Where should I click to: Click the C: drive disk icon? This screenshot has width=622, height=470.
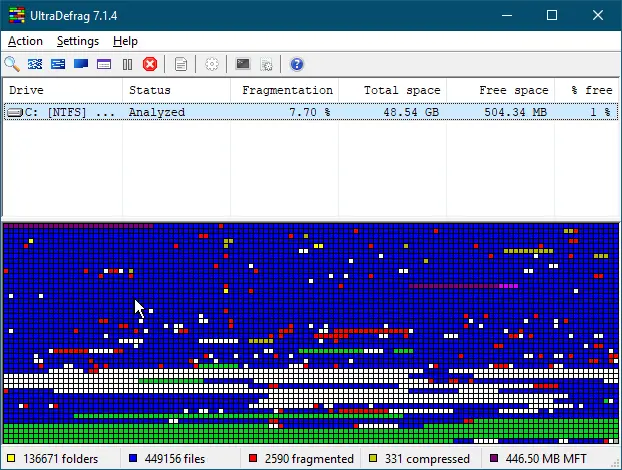pos(15,113)
